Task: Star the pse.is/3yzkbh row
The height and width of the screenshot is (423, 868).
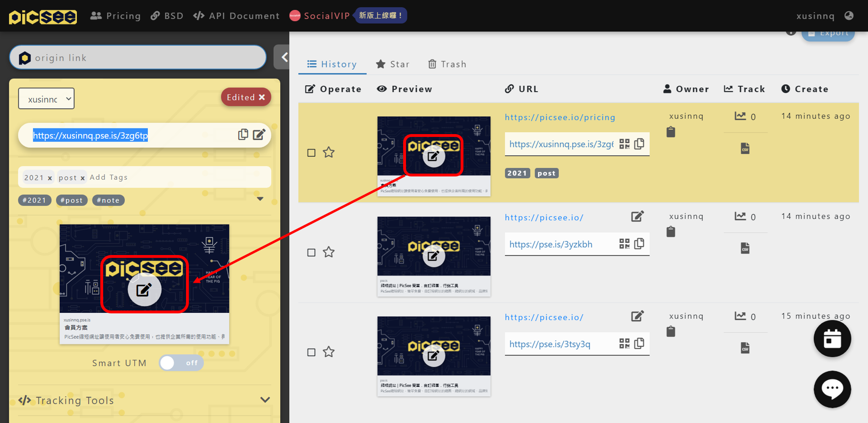Action: click(329, 252)
